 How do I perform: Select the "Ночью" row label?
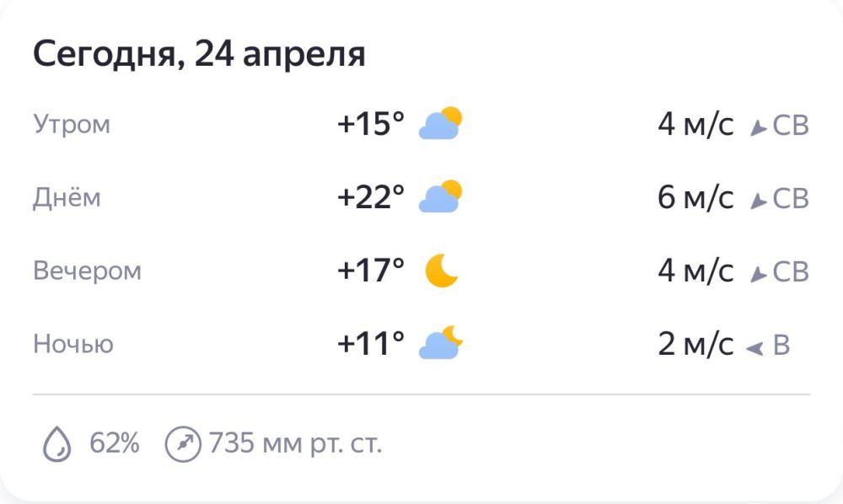(73, 345)
